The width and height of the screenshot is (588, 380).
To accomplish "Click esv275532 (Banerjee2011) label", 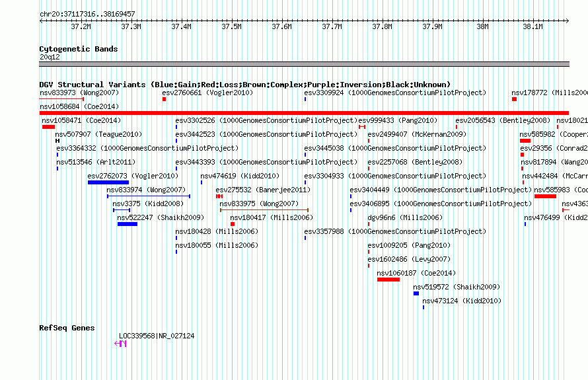I will point(263,190).
